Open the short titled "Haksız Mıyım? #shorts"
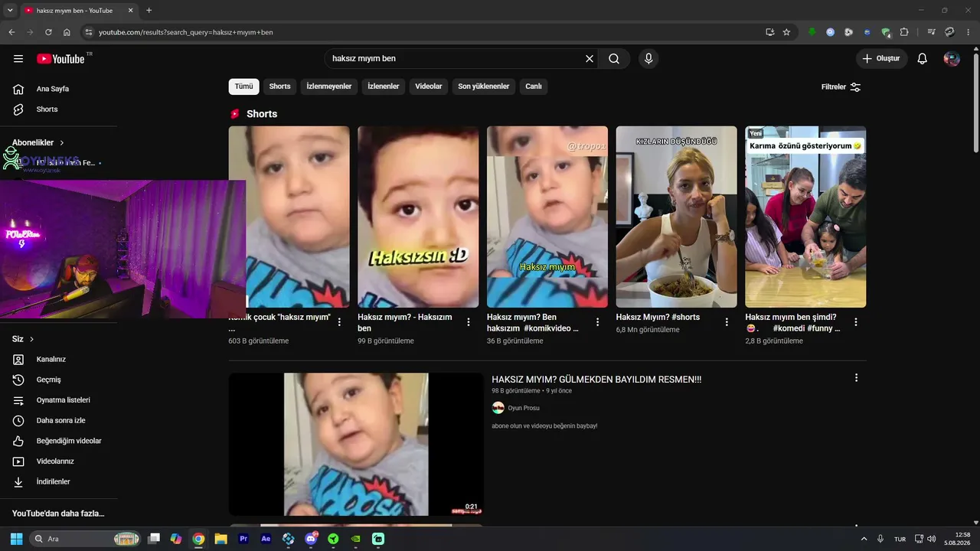Screen dimensions: 980x551 click(x=658, y=317)
